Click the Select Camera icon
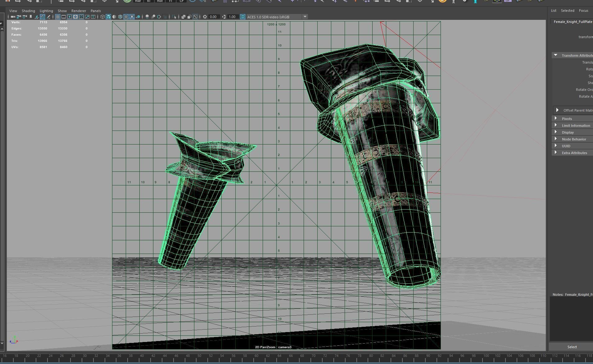Screen dimensions: 593x364 click(13, 17)
